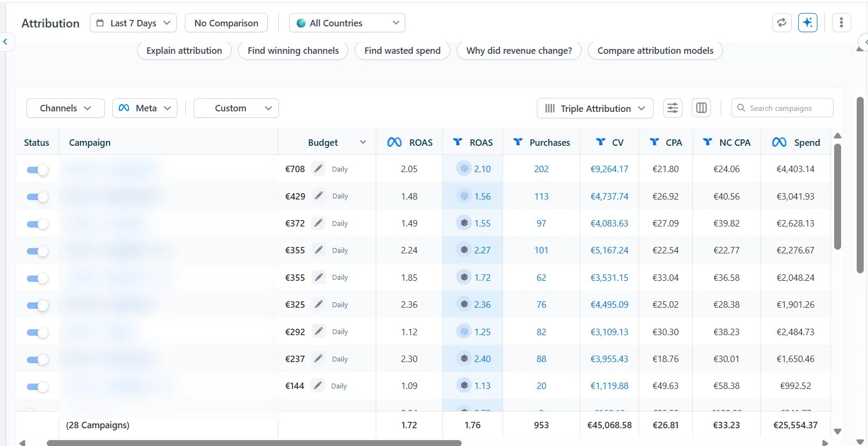The height and width of the screenshot is (446, 868).
Task: Click the edit pencil for €292 budget
Action: point(319,331)
